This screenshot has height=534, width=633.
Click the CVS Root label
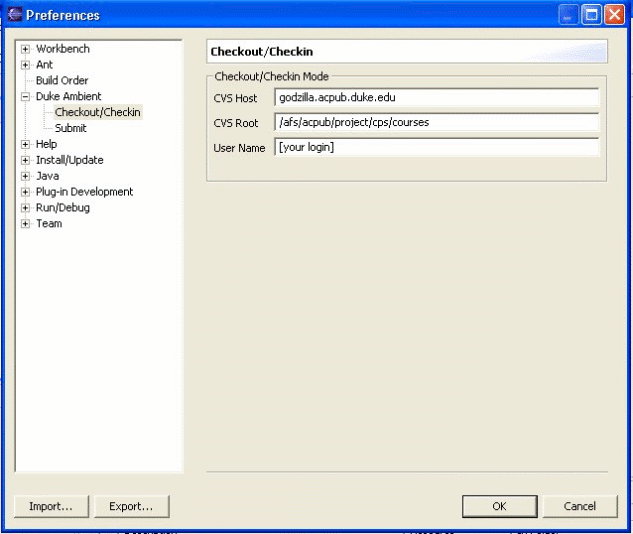pos(235,123)
